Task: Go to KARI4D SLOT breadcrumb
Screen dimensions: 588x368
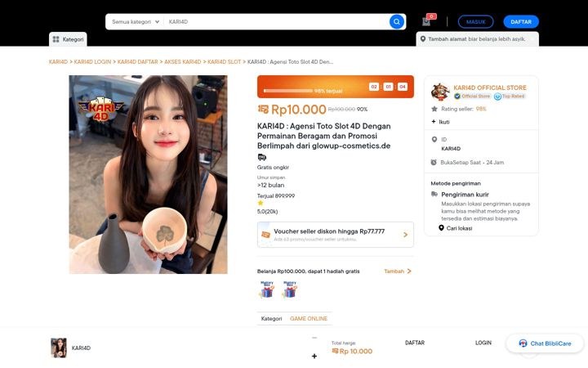Action: [225, 62]
